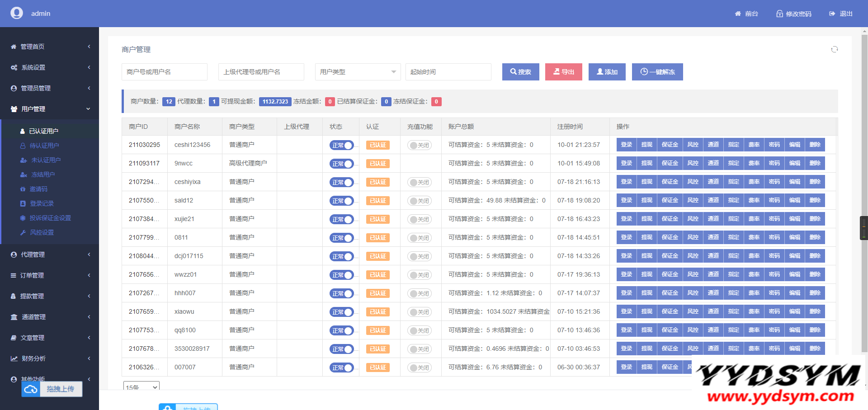The height and width of the screenshot is (410, 868).
Task: Toggle the 正常 status switch for ceshi123456
Action: click(342, 145)
